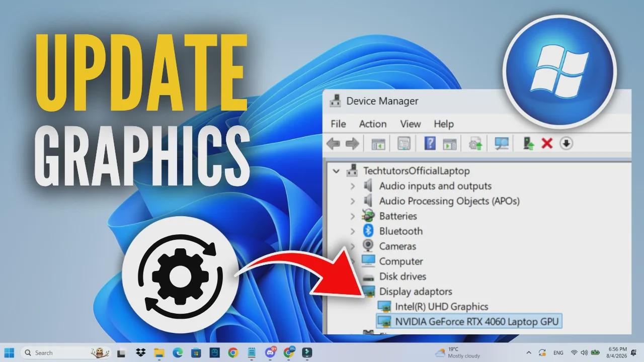644x362 pixels.
Task: Expand Audio inputs and outputs category
Action: point(352,186)
